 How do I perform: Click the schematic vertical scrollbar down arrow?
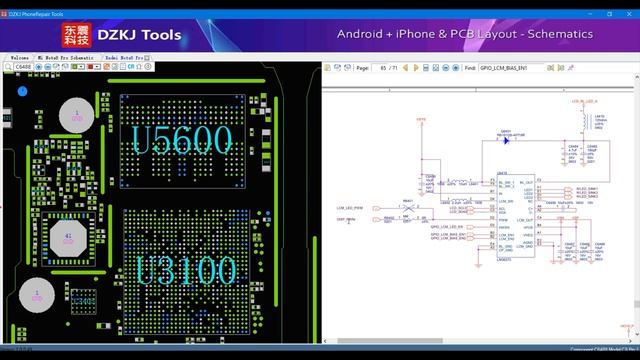tap(637, 334)
